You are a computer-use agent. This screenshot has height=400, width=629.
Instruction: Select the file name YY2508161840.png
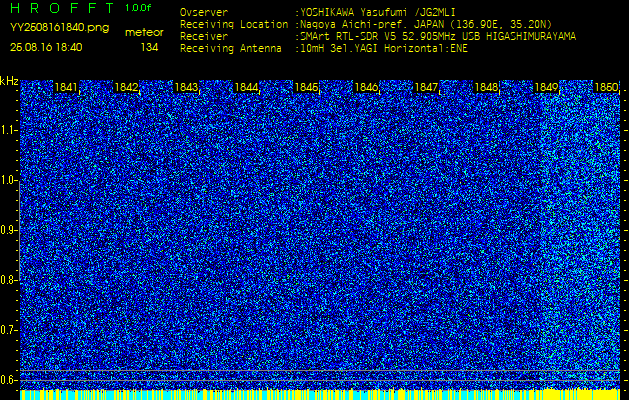(x=59, y=28)
